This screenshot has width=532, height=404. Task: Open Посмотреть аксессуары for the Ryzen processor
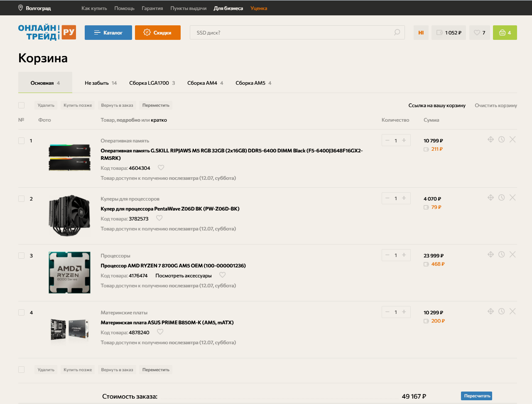[x=184, y=276]
